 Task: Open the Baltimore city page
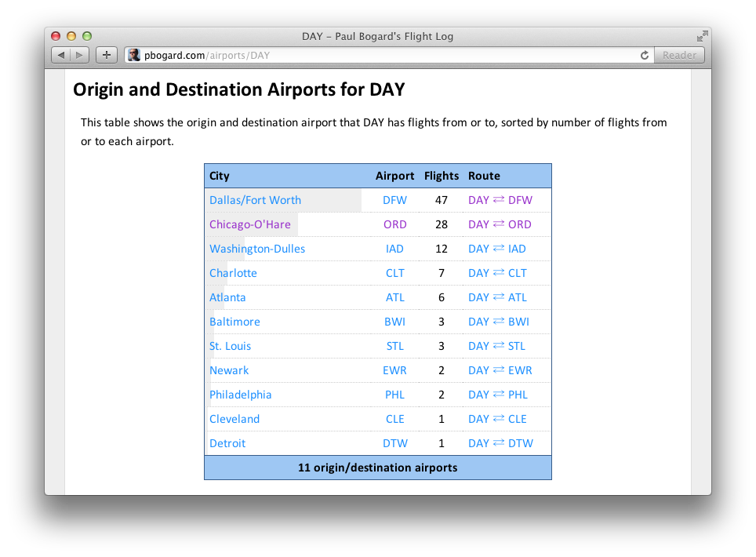[x=234, y=322]
